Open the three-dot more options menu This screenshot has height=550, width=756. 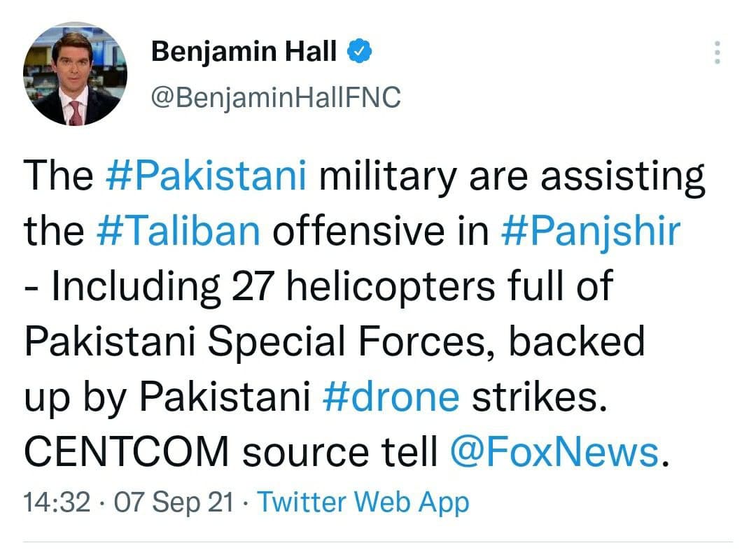pos(716,53)
